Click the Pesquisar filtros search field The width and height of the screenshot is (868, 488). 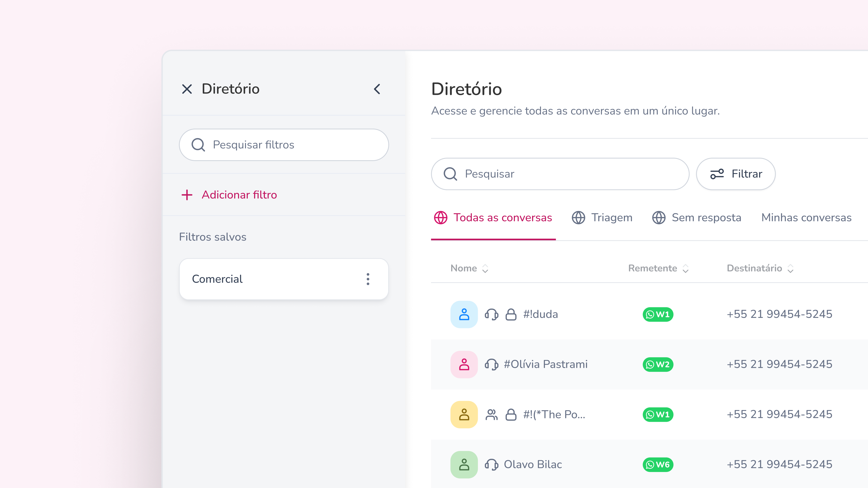tap(284, 145)
